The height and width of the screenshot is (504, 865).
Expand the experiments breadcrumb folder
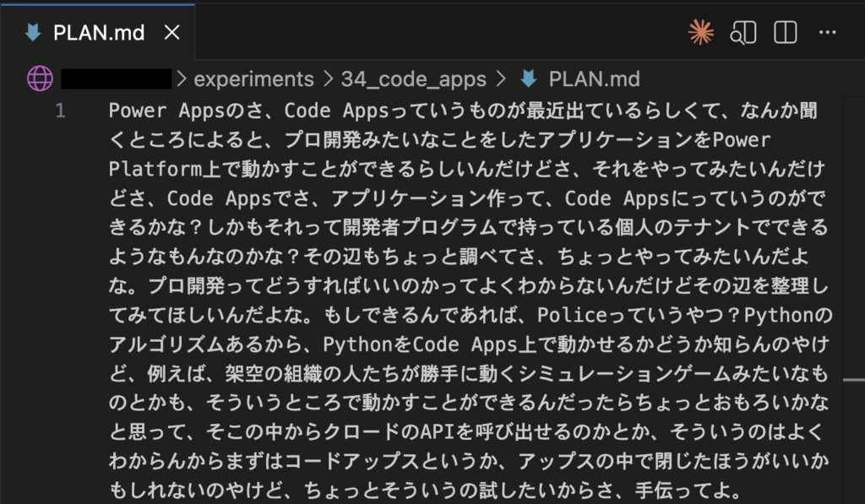(x=253, y=79)
